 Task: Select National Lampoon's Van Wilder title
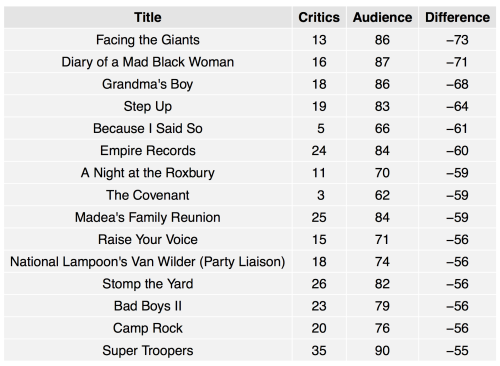pos(148,262)
